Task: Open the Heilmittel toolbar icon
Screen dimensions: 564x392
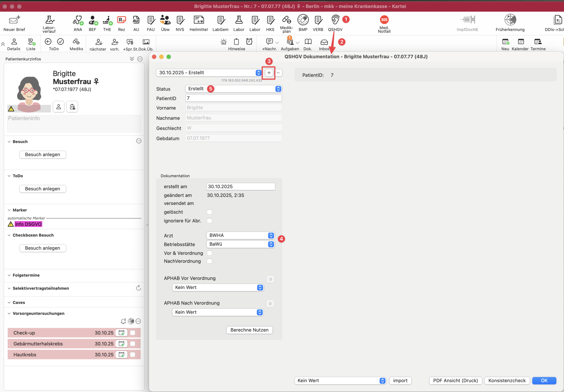Action: point(198,20)
